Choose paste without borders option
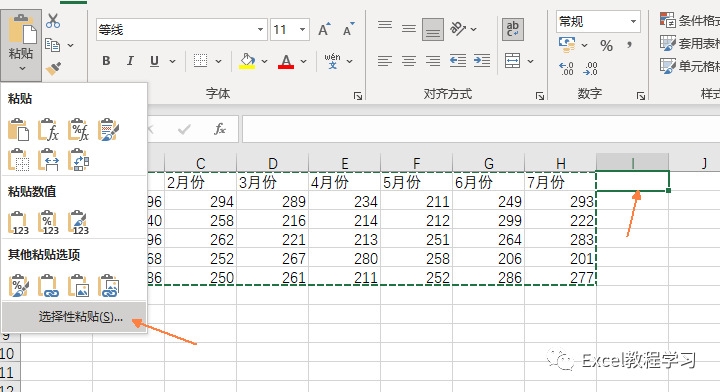This screenshot has height=392, width=720. tap(18, 160)
